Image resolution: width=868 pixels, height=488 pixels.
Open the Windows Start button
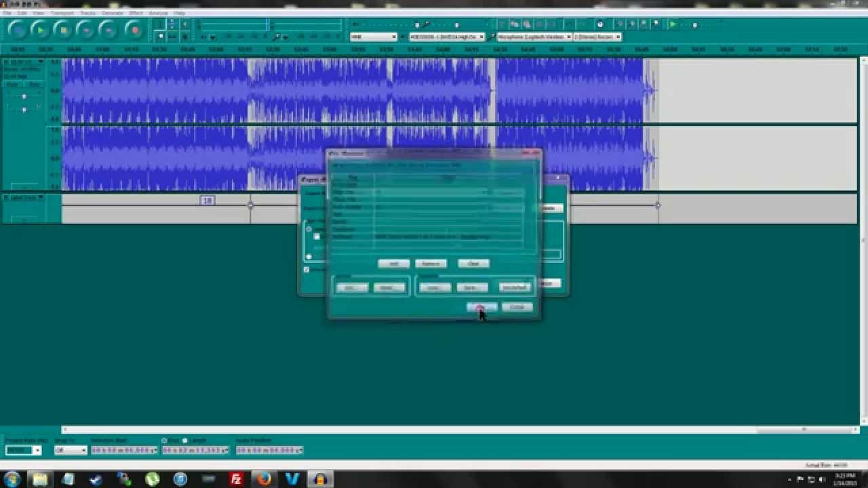(12, 479)
